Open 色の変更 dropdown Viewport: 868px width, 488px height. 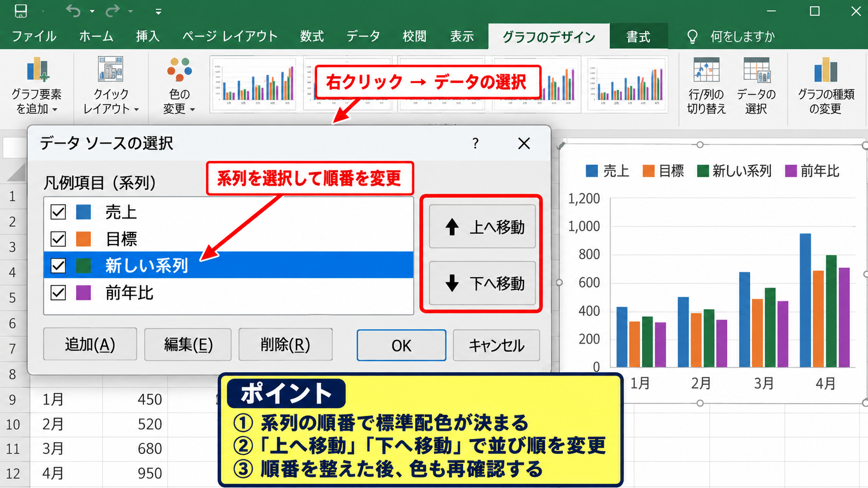point(179,86)
